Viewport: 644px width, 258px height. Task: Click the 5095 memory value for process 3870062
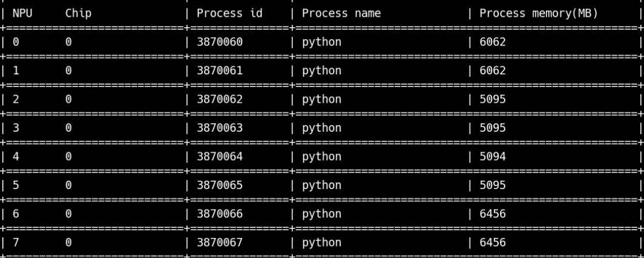pos(493,99)
